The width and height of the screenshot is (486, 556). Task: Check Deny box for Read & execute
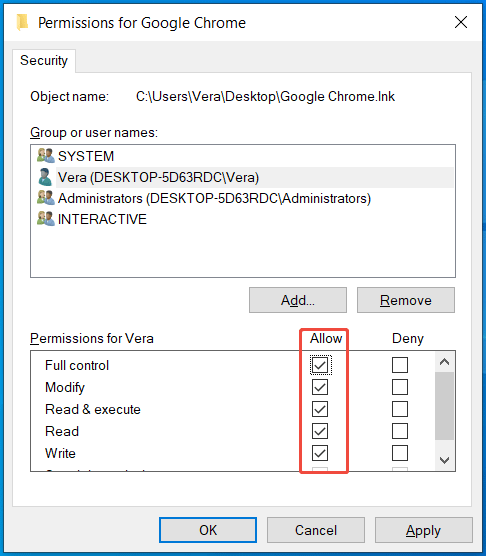(400, 409)
